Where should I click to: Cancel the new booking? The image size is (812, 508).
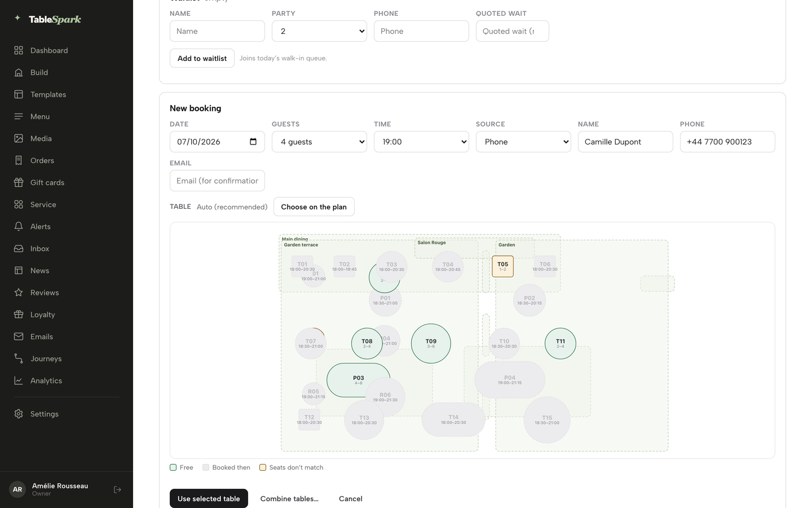pyautogui.click(x=351, y=498)
